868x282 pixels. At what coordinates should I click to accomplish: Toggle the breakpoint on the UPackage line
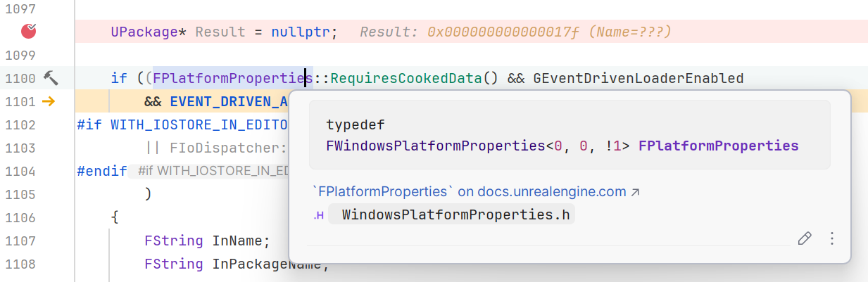click(x=29, y=31)
